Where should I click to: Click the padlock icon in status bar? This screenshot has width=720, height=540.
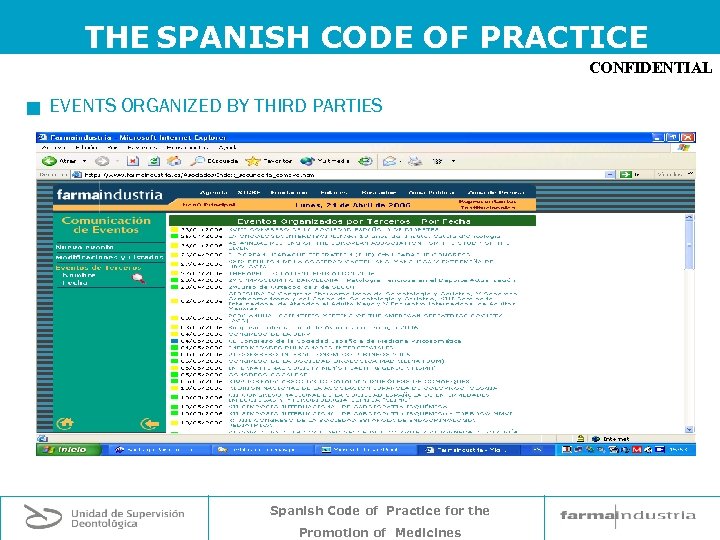pos(580,439)
